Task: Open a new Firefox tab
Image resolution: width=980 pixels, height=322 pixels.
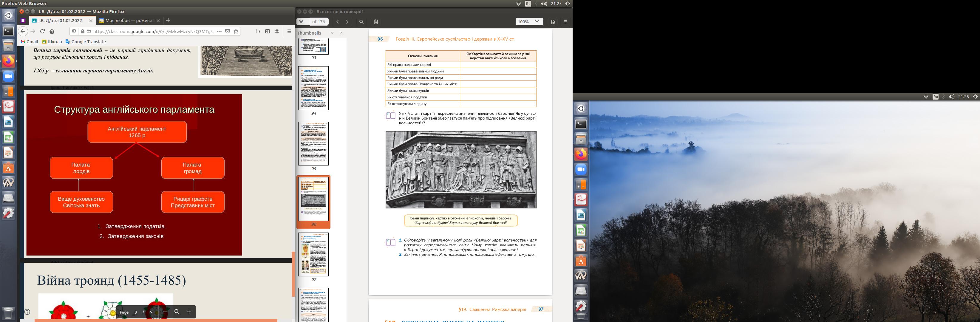Action: [168, 21]
